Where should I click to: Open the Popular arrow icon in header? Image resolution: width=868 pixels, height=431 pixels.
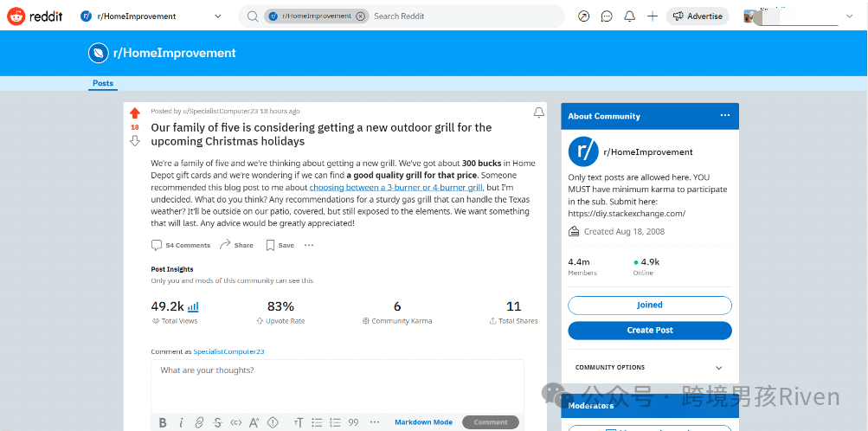coord(583,16)
